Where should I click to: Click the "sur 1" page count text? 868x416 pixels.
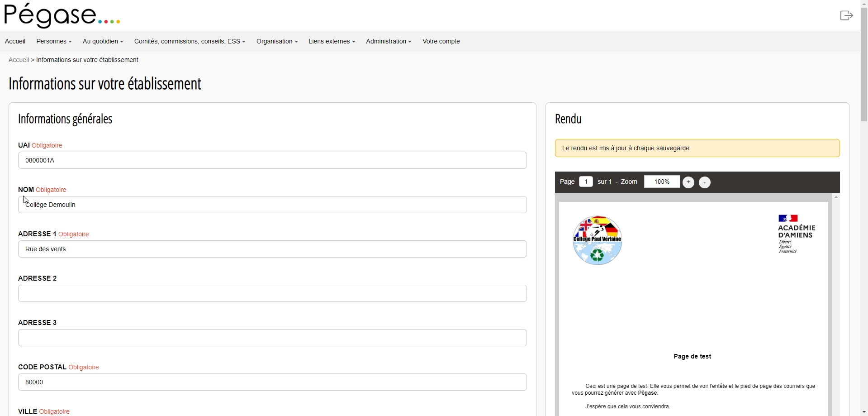coord(604,182)
